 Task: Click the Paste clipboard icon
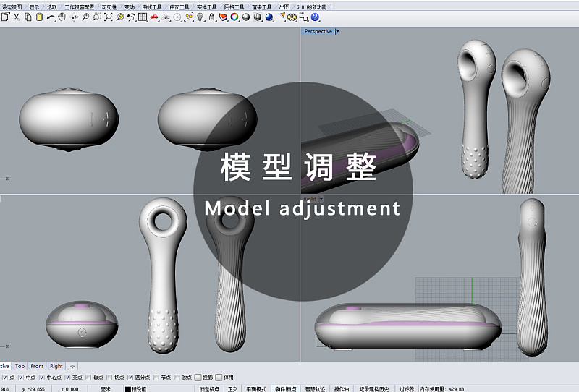pyautogui.click(x=39, y=17)
